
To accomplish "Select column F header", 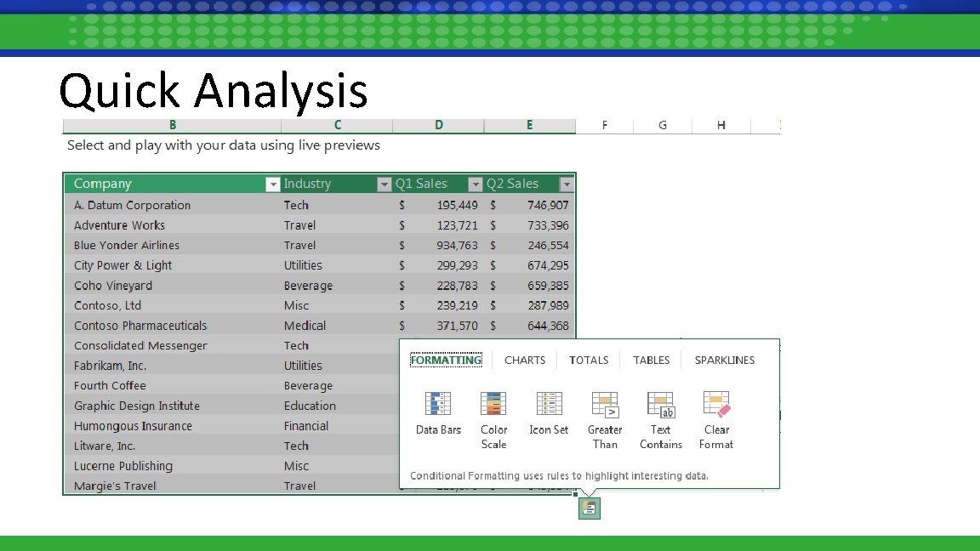I will point(604,125).
